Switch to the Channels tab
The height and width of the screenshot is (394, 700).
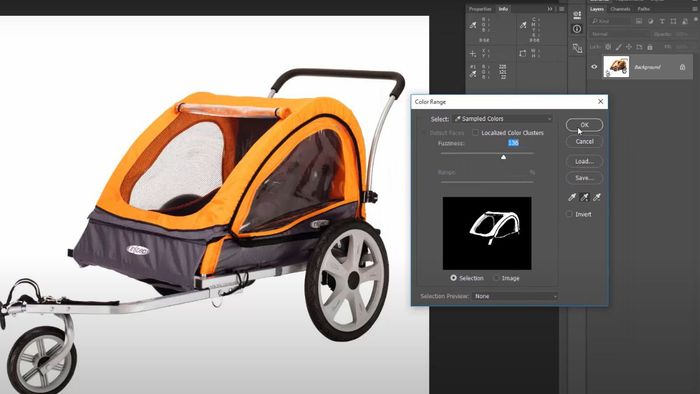pyautogui.click(x=620, y=9)
